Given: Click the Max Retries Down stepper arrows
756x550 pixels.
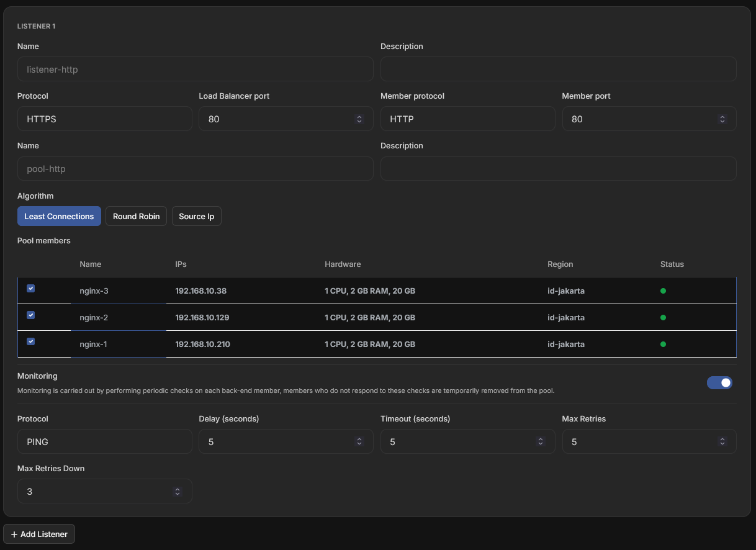Looking at the screenshot, I should pos(178,492).
